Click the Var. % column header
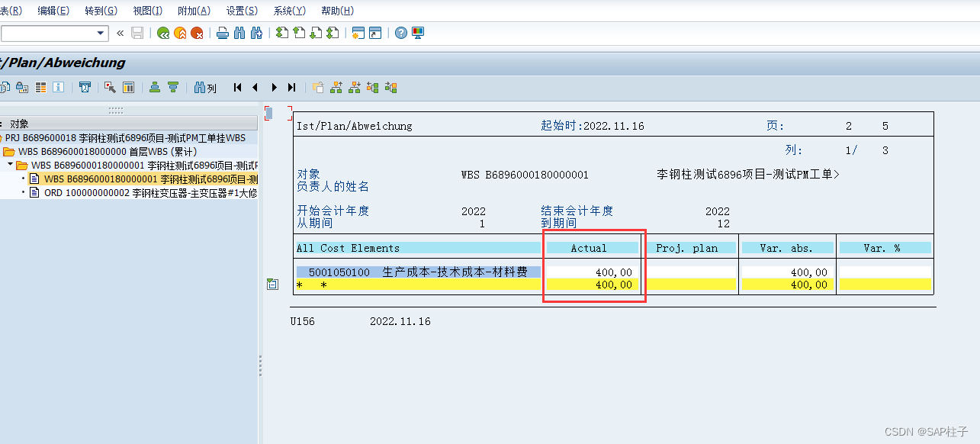The width and height of the screenshot is (980, 444). pyautogui.click(x=885, y=248)
